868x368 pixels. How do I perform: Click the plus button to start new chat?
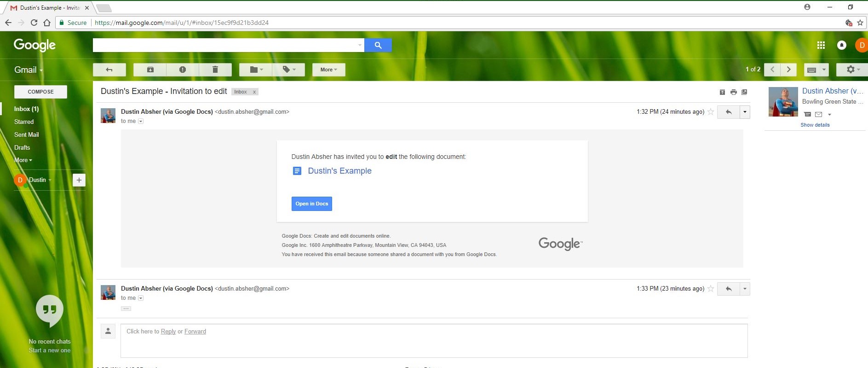point(79,180)
